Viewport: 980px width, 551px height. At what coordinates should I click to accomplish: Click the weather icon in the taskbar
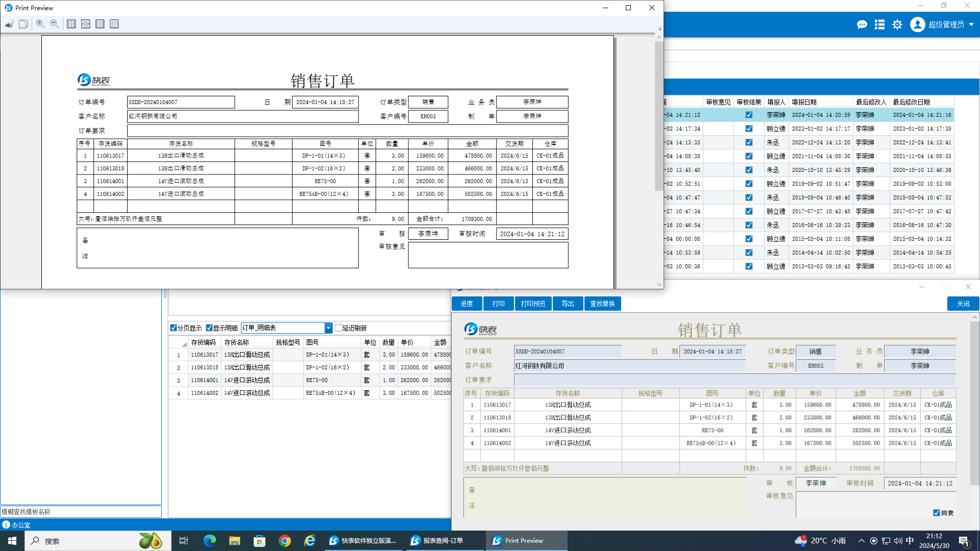click(800, 541)
